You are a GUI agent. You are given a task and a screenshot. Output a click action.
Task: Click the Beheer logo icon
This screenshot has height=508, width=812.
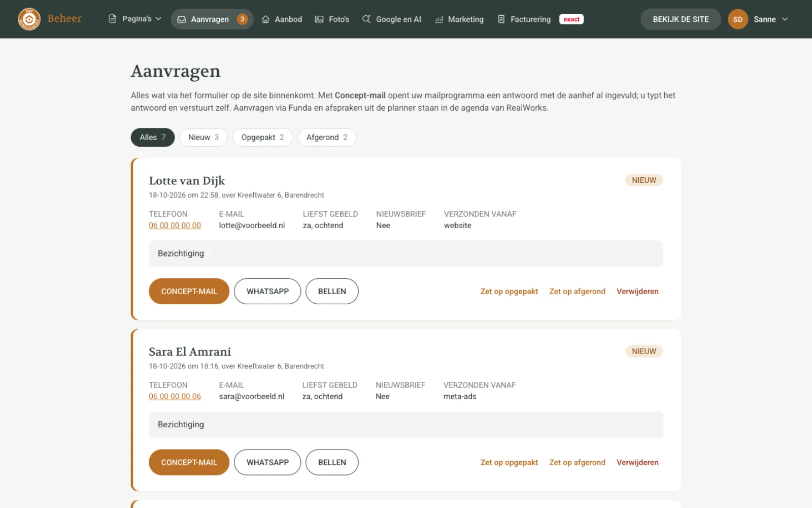(x=29, y=19)
